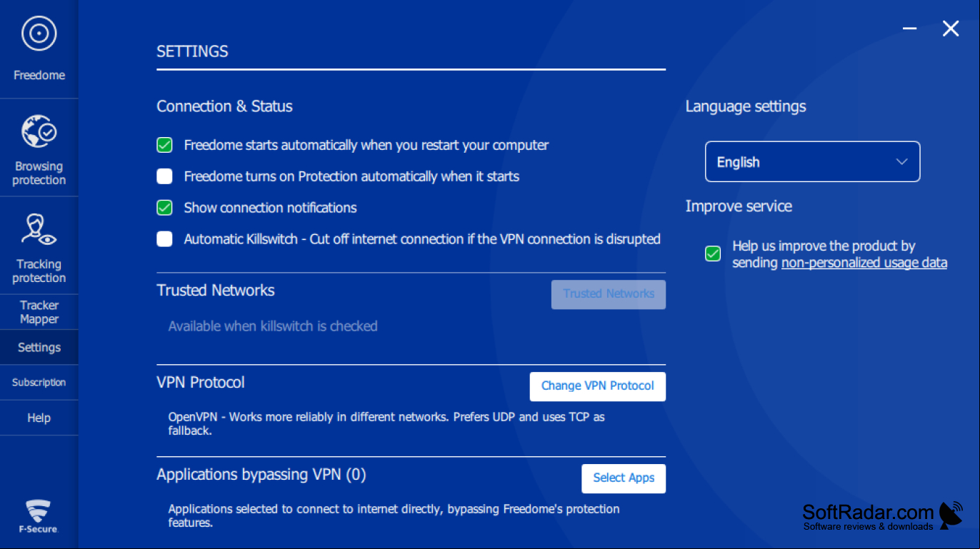Click the Select Apps button
The image size is (980, 549).
tap(624, 478)
